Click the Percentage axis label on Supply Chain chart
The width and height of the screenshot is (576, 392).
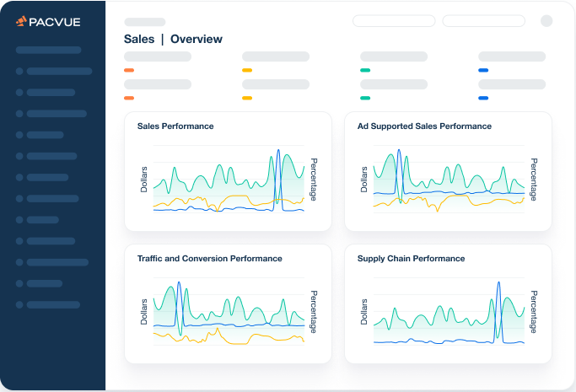point(534,312)
